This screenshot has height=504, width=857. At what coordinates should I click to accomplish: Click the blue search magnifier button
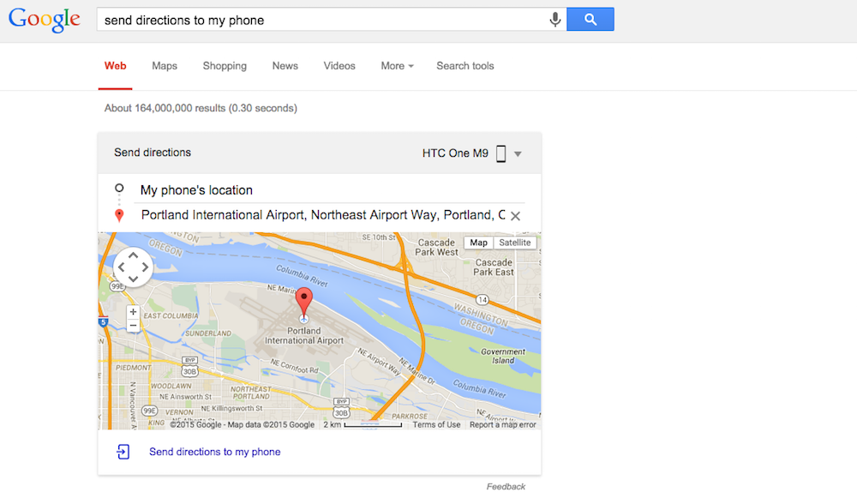[x=590, y=19]
